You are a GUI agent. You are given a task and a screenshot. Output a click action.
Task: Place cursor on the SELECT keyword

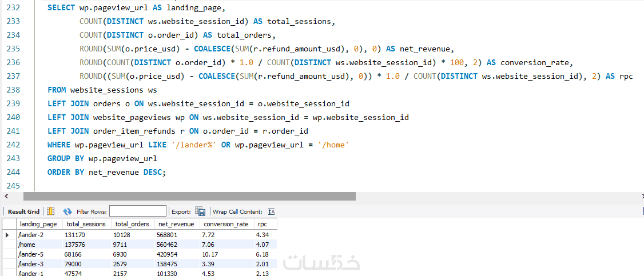(x=62, y=8)
